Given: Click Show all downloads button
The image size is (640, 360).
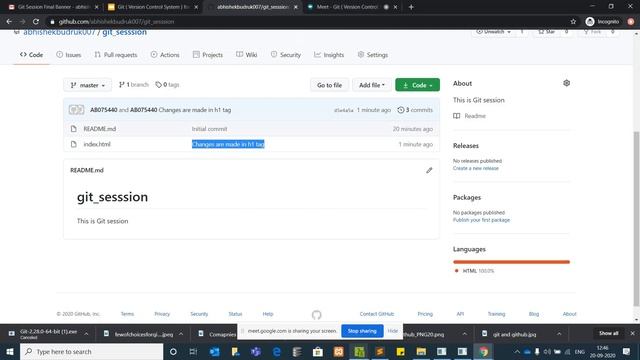Looking at the screenshot, I should click(609, 333).
